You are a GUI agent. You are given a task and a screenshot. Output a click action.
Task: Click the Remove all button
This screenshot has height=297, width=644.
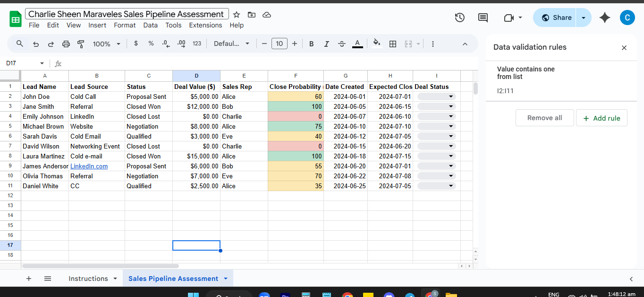[x=545, y=118]
